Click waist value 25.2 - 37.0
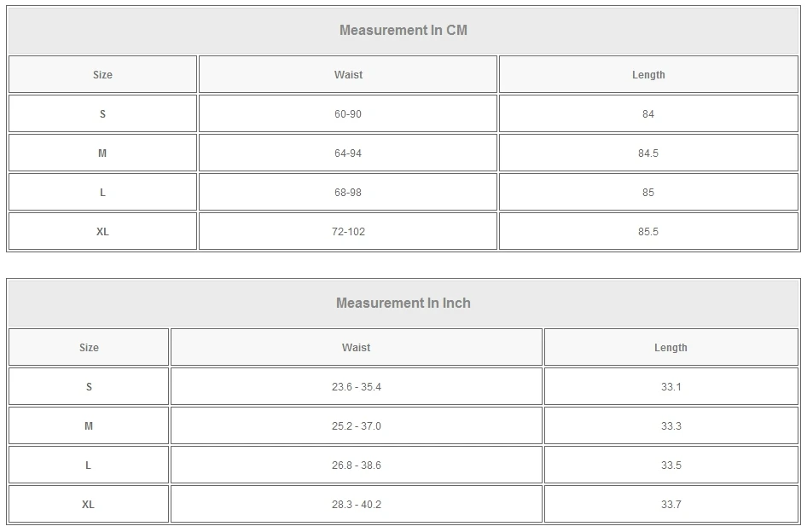Screen dimensions: 807x532 tap(356, 426)
